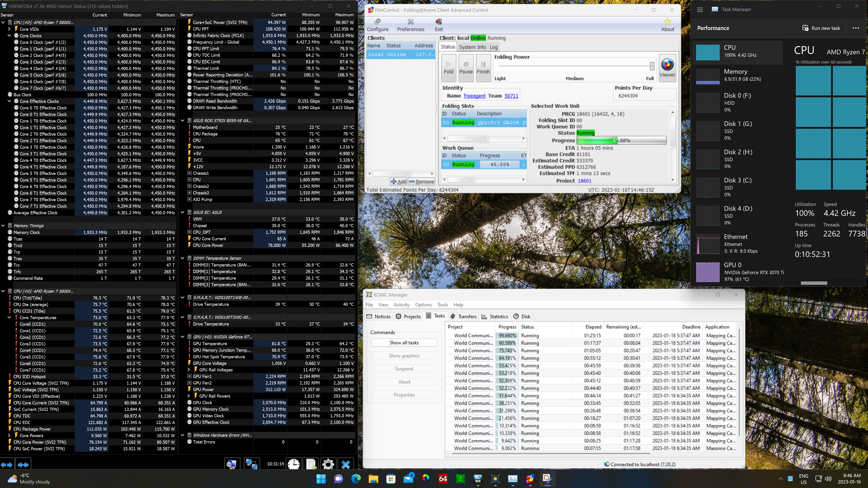Screen dimensions: 868x488
Task: Expand Core VIDs row in HWiNFO
Action: click(x=9, y=29)
